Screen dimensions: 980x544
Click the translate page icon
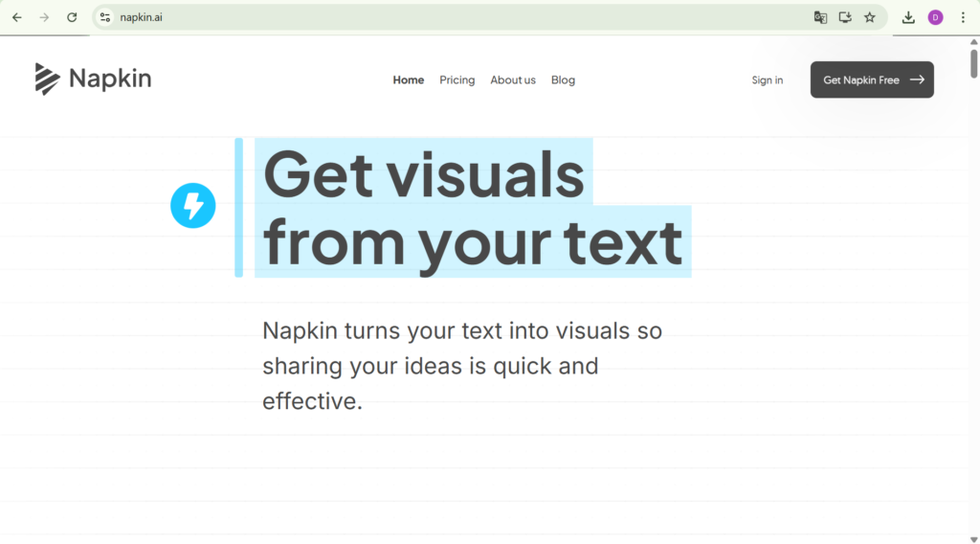click(820, 17)
